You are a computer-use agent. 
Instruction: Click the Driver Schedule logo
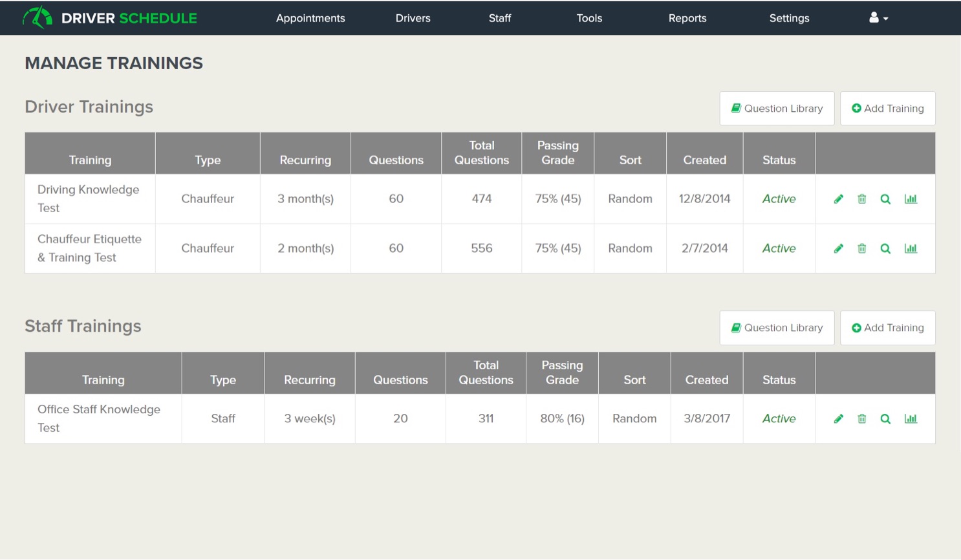pyautogui.click(x=110, y=18)
